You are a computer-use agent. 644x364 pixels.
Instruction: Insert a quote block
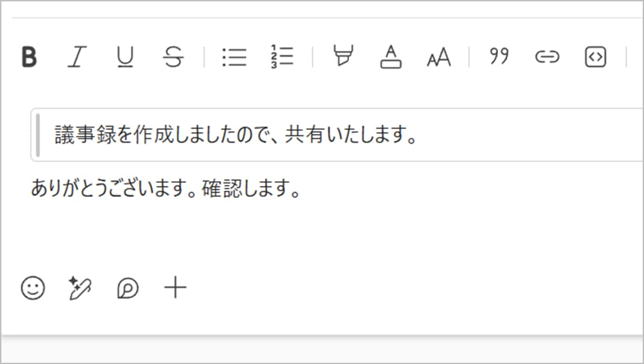[x=499, y=57]
